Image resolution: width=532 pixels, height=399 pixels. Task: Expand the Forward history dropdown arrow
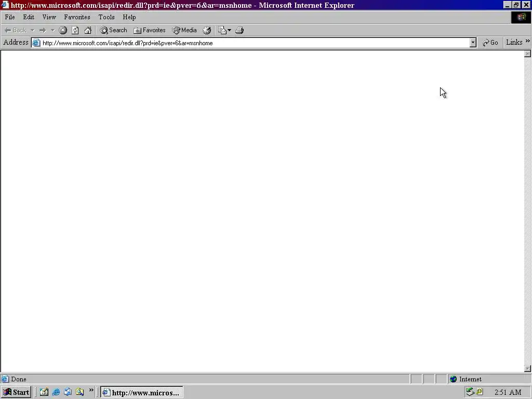coord(52,30)
